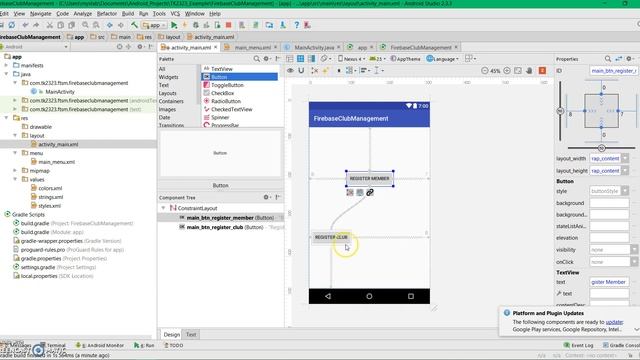Switch to the Text tab at bottom

191,334
